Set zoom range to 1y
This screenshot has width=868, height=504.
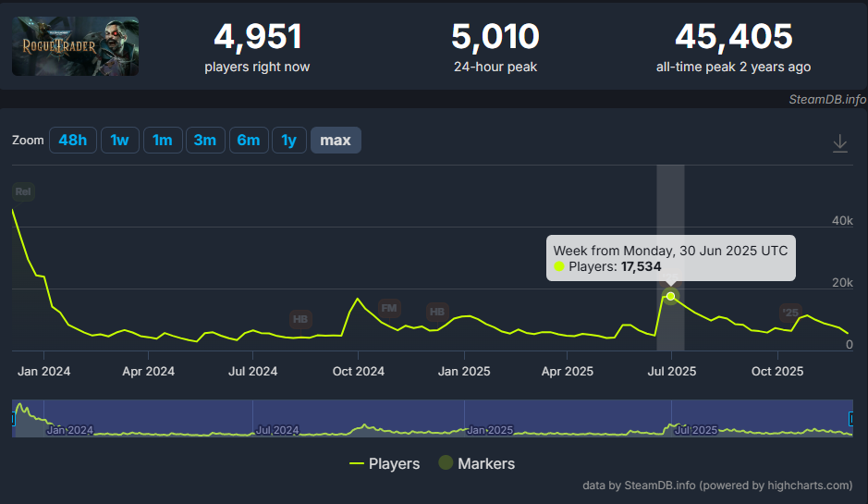(289, 141)
